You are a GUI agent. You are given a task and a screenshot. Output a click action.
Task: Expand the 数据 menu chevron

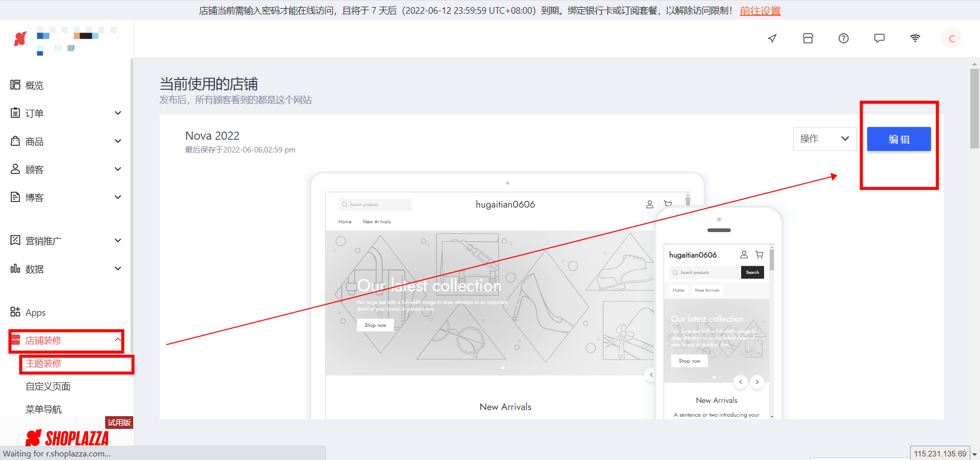pos(118,268)
